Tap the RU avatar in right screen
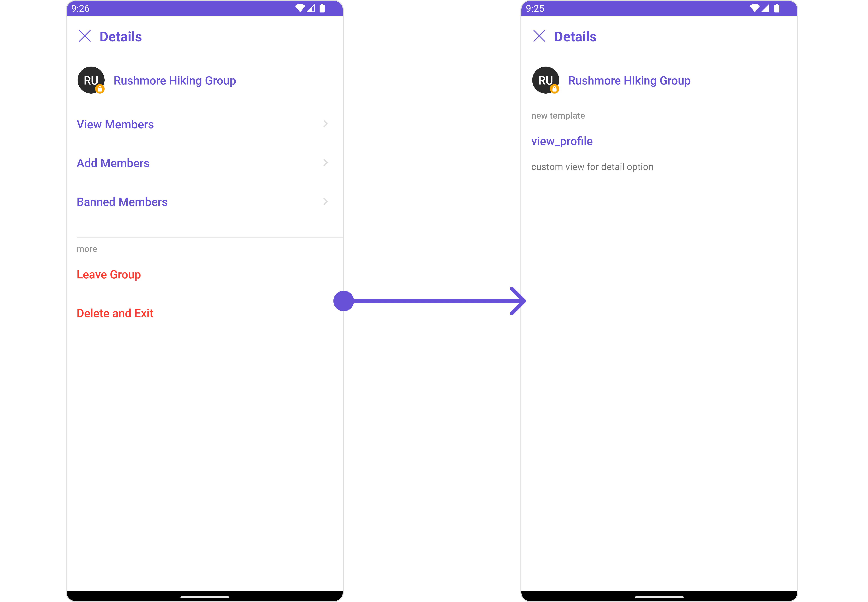Screen dimensions: 868x602 click(546, 80)
